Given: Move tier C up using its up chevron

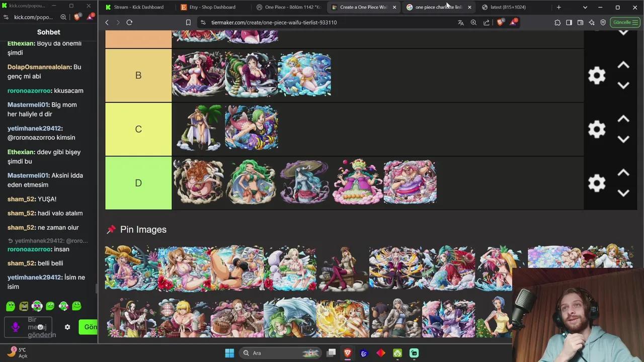Looking at the screenshot, I should pyautogui.click(x=623, y=119).
